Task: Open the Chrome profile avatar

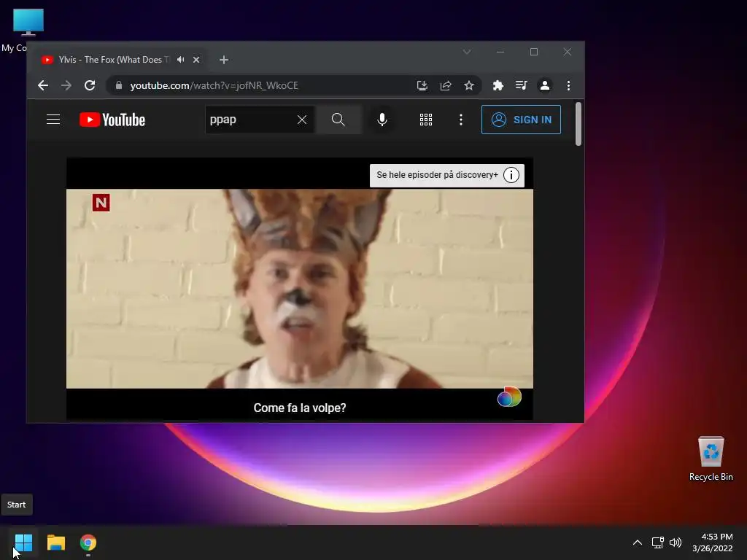Action: [544, 85]
